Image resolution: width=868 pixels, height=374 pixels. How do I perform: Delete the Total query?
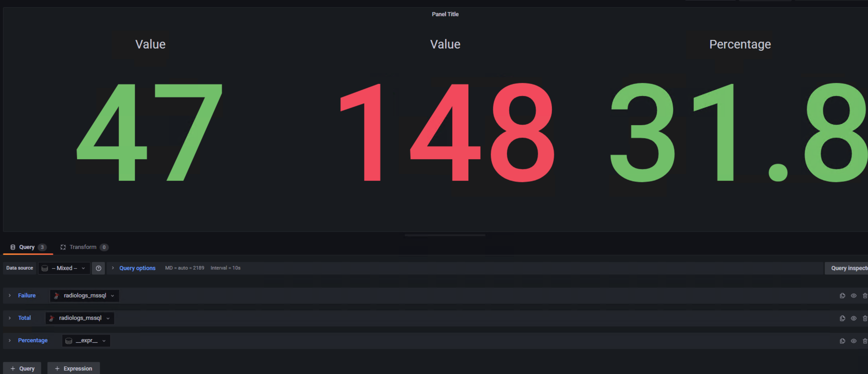(865, 318)
